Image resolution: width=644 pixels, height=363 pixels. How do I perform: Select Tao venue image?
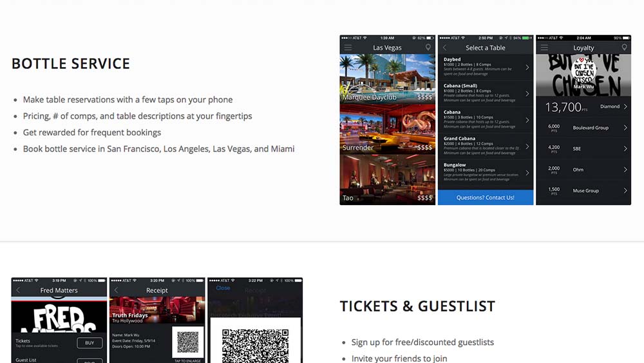click(387, 180)
